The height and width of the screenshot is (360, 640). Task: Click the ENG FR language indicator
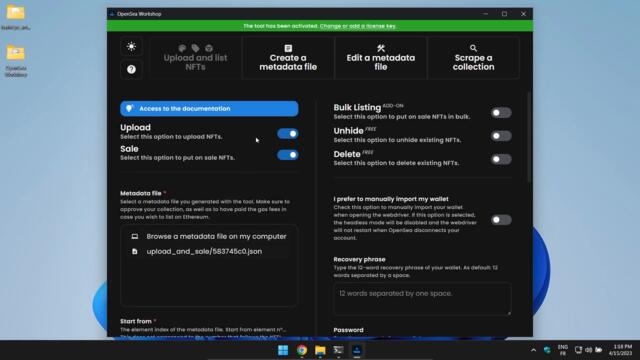563,350
